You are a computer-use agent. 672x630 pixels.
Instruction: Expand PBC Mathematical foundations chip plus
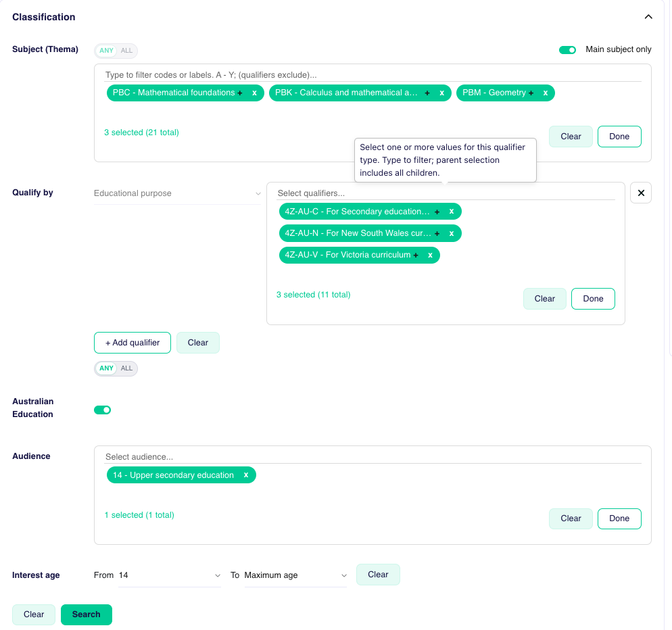(x=240, y=93)
